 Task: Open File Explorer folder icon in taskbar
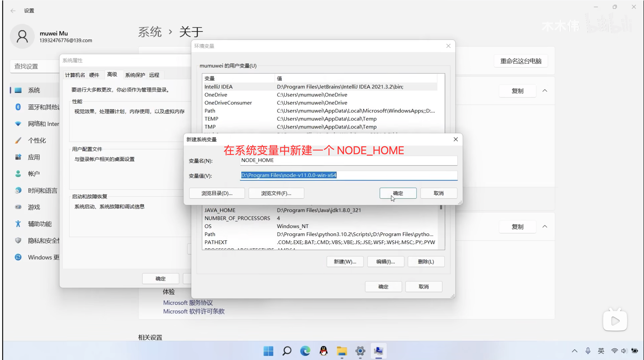342,351
